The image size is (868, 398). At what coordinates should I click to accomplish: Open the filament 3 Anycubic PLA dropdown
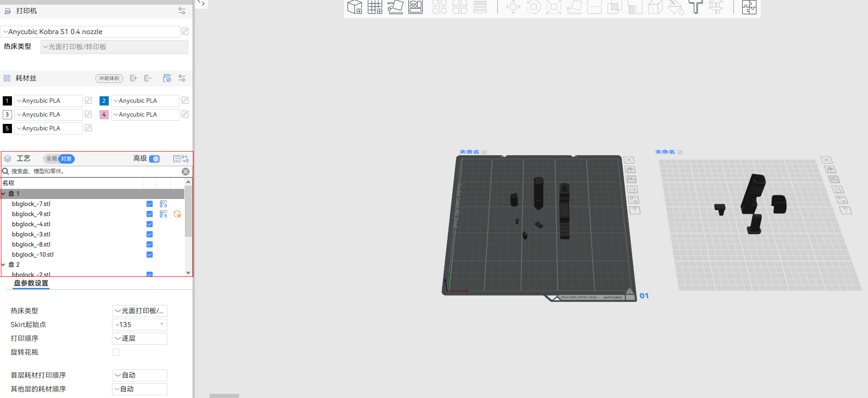tap(48, 115)
